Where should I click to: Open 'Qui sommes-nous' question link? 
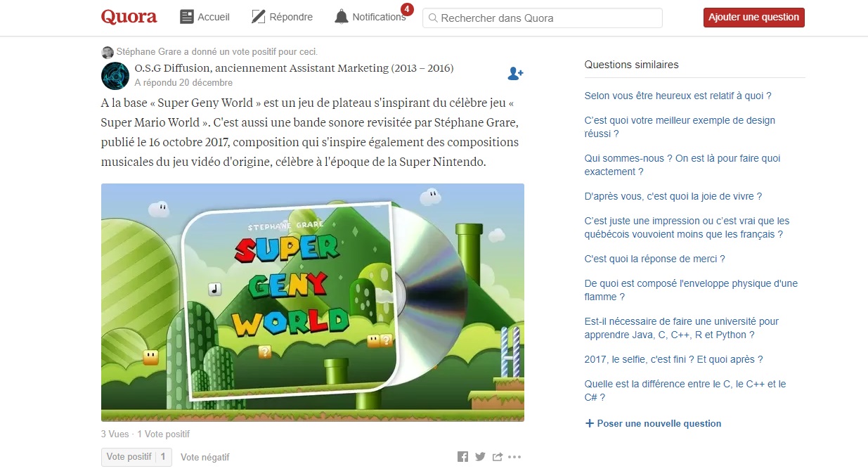682,164
